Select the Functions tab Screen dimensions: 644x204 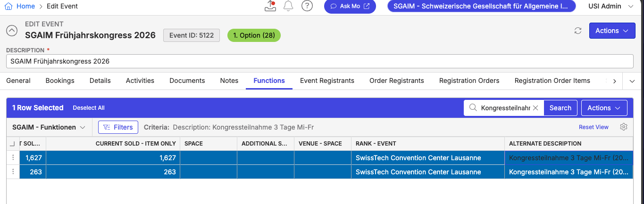coord(269,81)
